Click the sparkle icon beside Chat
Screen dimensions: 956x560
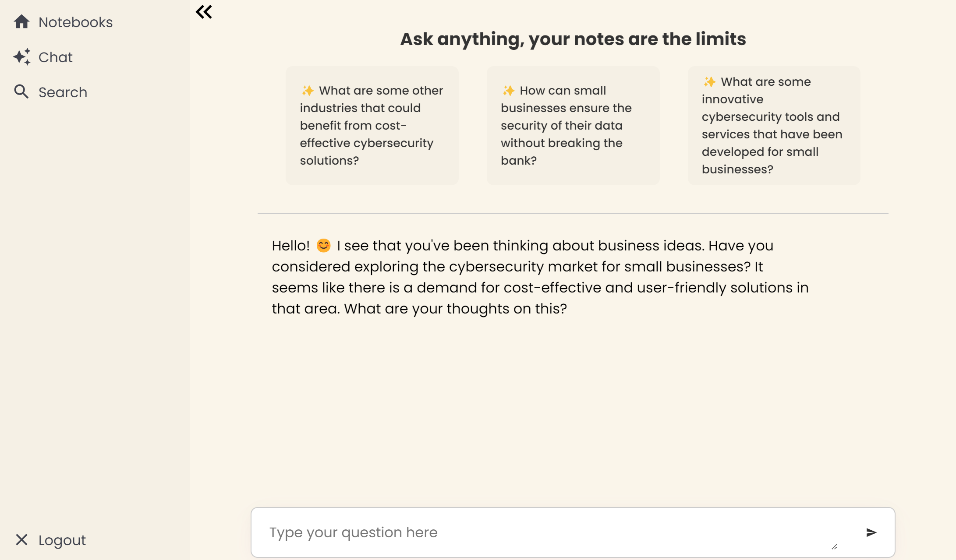21,57
